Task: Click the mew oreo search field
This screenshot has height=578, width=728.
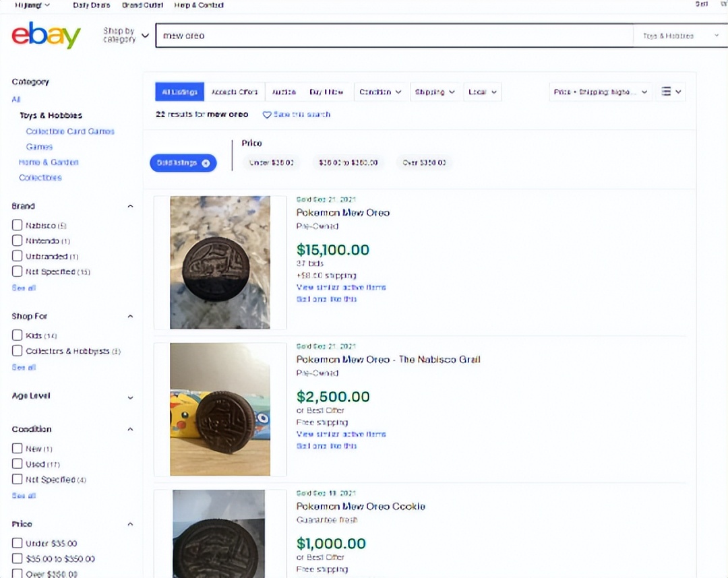Action: pyautogui.click(x=394, y=36)
